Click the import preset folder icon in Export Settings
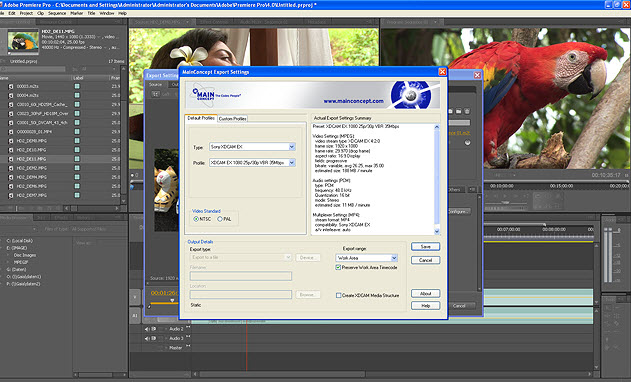This screenshot has height=382, width=631. coord(459,111)
